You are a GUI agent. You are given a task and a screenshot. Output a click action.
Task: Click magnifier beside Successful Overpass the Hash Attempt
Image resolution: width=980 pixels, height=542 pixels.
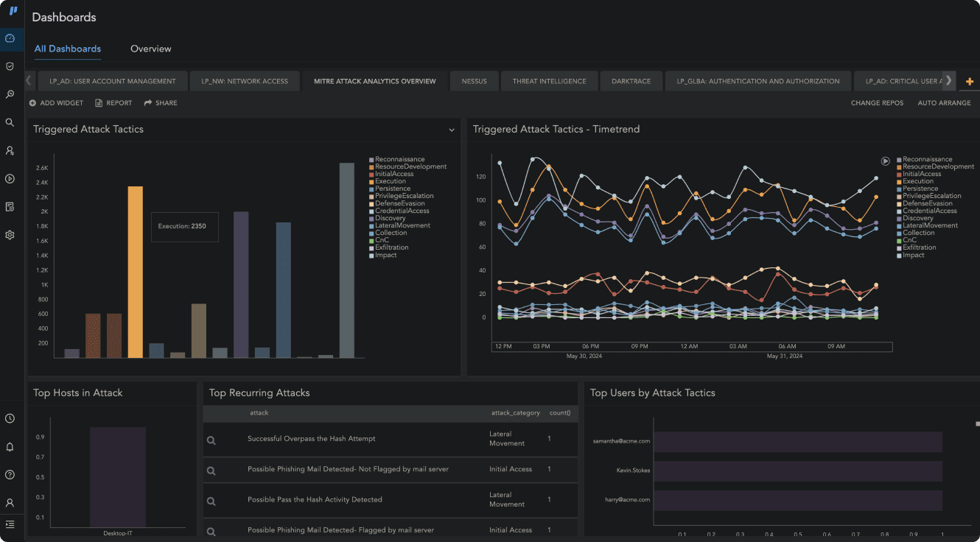[211, 440]
